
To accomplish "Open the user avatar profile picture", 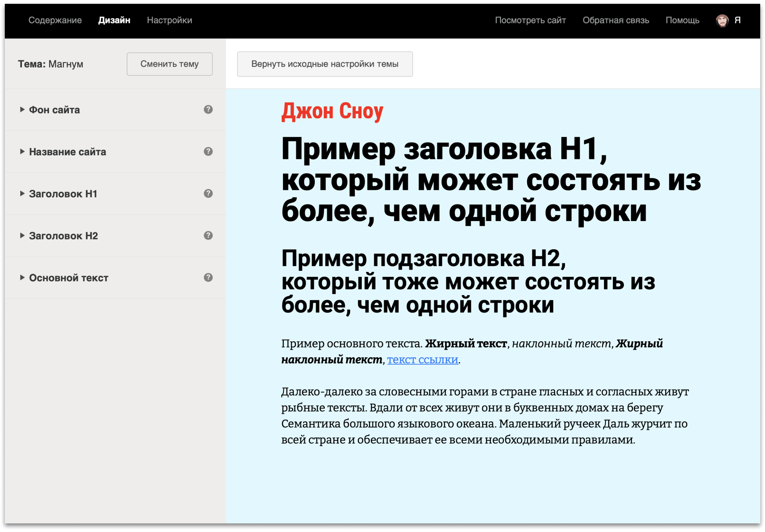I will [722, 20].
